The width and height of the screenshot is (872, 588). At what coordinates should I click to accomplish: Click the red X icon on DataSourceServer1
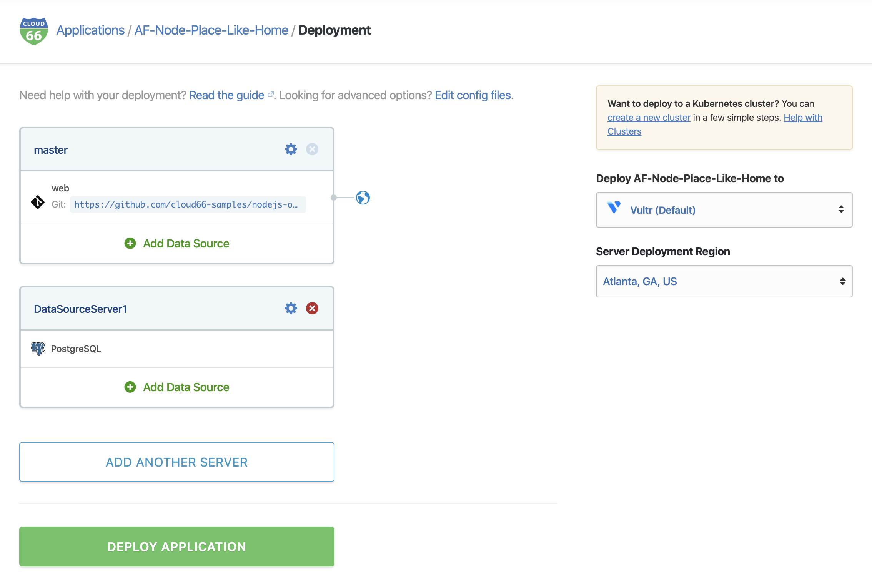coord(312,308)
